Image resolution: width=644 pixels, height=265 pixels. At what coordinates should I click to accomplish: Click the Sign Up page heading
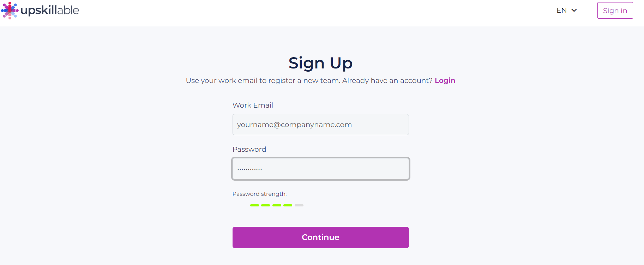click(320, 63)
